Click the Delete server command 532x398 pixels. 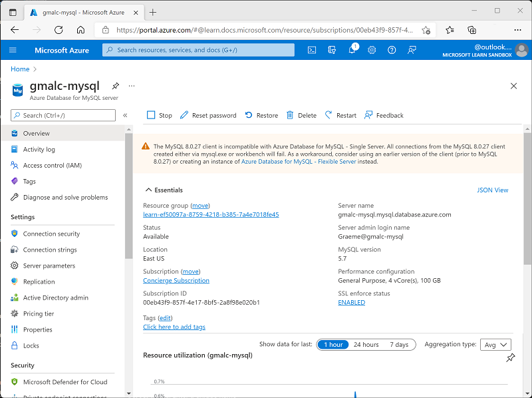pyautogui.click(x=301, y=115)
